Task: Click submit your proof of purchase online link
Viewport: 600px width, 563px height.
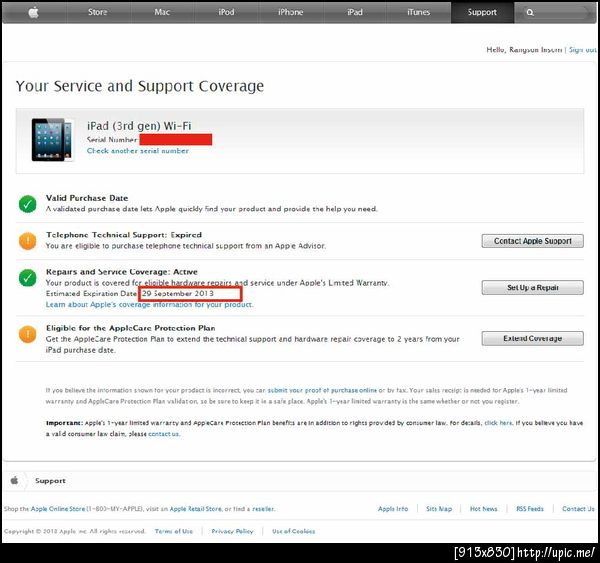Action: 322,390
